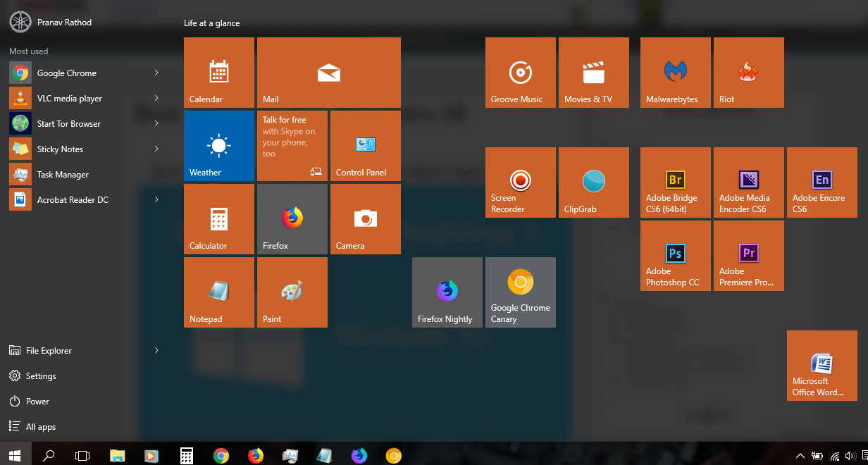Open Task View on taskbar
The image size is (868, 465).
(x=82, y=456)
